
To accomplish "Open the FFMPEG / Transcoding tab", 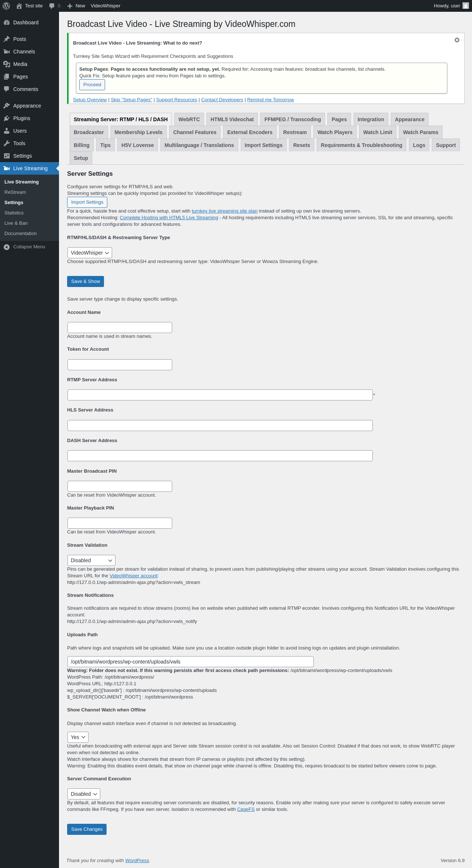I will [x=292, y=119].
